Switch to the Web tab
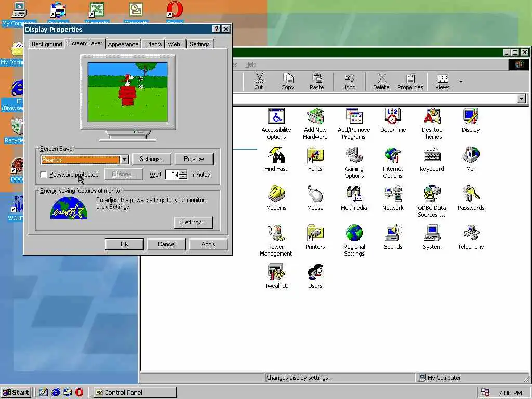 coord(174,44)
